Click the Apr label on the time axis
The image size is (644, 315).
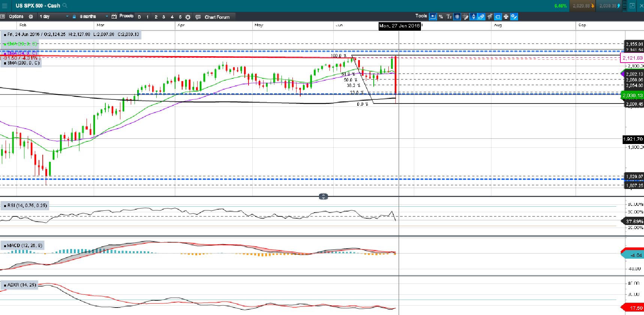[x=181, y=25]
